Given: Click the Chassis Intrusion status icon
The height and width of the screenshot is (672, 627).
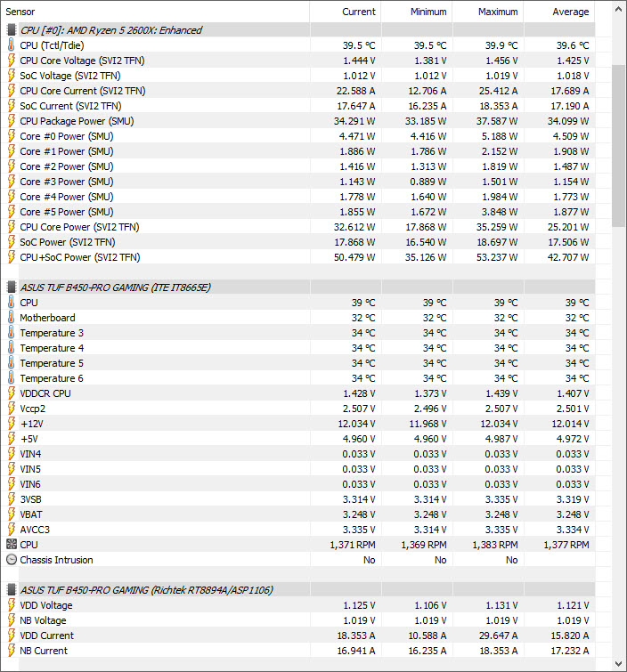Looking at the screenshot, I should click(x=12, y=560).
